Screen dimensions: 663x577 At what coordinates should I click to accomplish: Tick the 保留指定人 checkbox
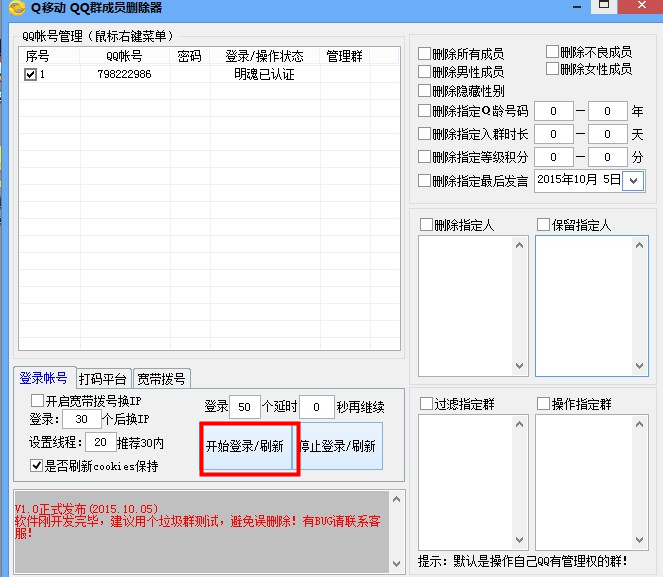coord(543,224)
